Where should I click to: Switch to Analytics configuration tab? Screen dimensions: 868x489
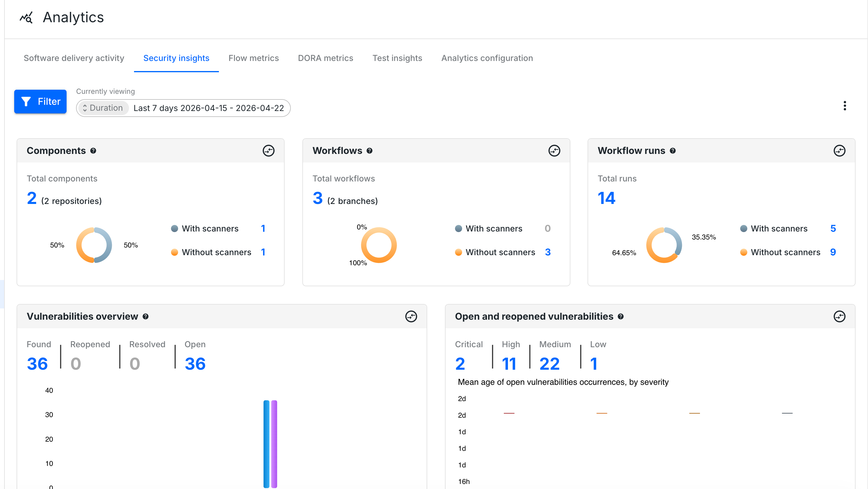click(487, 58)
